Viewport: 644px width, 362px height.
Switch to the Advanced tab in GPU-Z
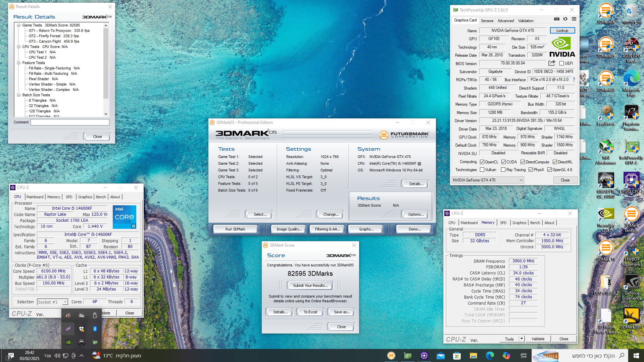tap(505, 21)
